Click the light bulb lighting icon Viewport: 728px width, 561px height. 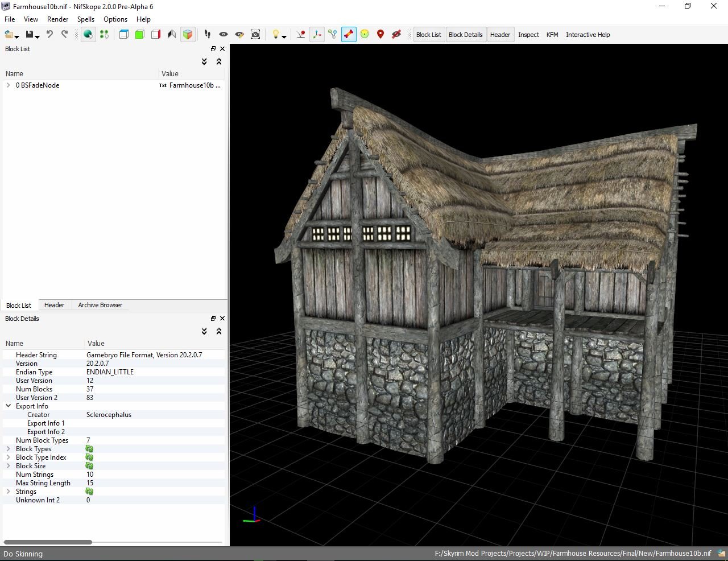tap(275, 35)
